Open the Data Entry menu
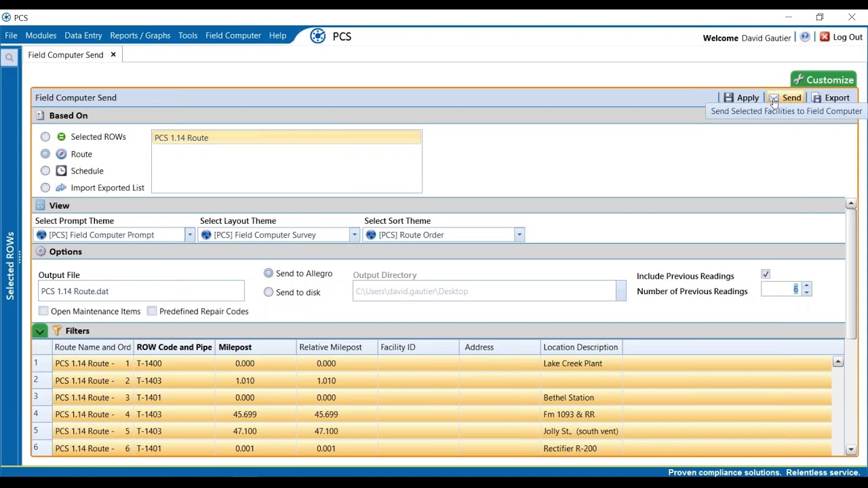Image resolution: width=868 pixels, height=488 pixels. click(83, 35)
